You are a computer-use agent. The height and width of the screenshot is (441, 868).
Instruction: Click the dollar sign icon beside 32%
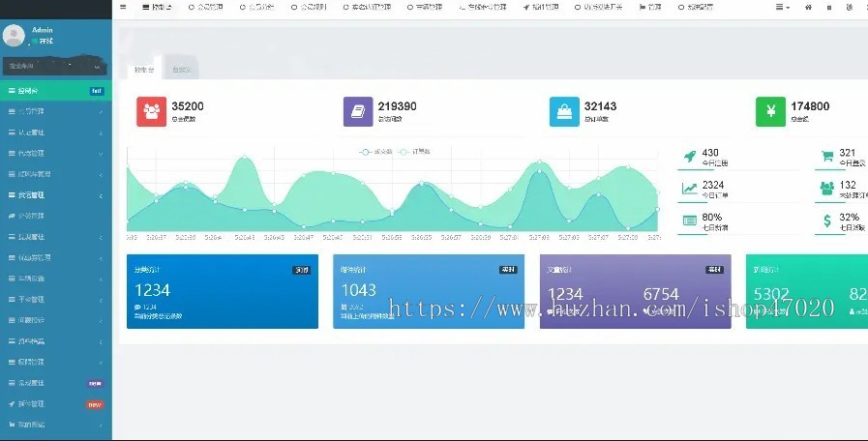827,220
